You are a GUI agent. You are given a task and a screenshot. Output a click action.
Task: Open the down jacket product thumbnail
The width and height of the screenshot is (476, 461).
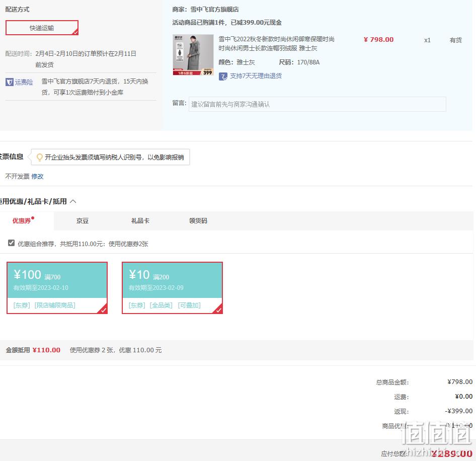tap(193, 55)
